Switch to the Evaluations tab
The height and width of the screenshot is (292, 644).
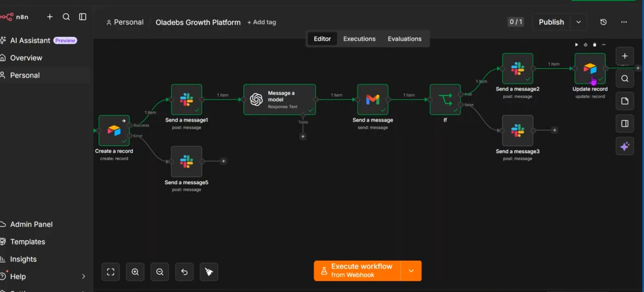click(x=404, y=39)
